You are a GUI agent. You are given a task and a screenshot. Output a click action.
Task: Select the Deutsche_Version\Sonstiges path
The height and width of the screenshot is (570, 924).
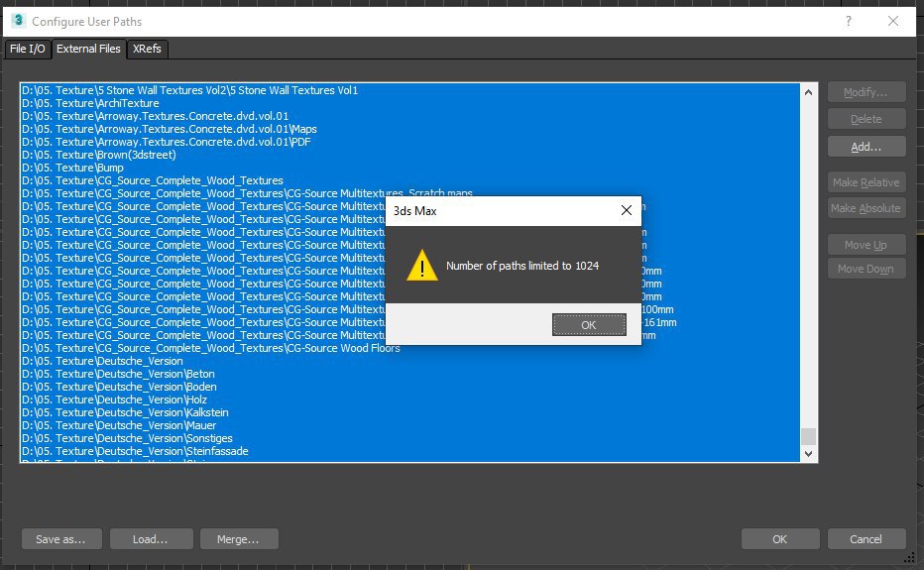[409, 438]
